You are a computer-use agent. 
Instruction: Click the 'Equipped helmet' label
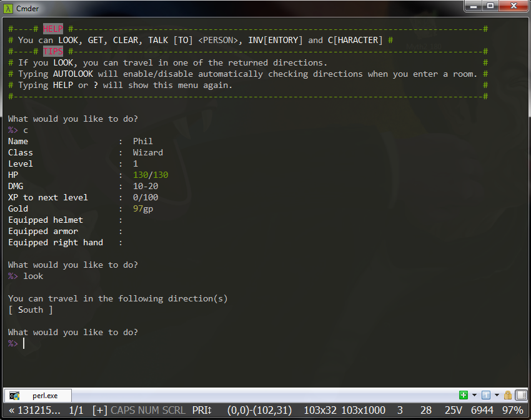pos(46,220)
